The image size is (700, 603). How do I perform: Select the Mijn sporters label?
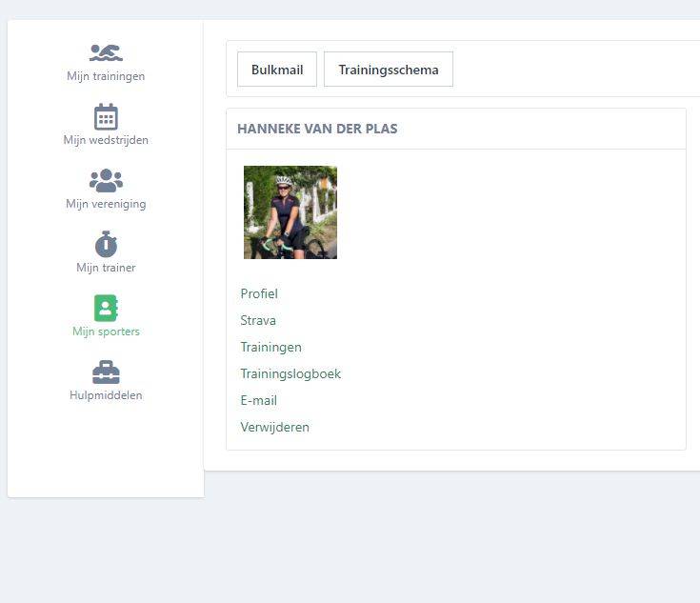click(106, 332)
